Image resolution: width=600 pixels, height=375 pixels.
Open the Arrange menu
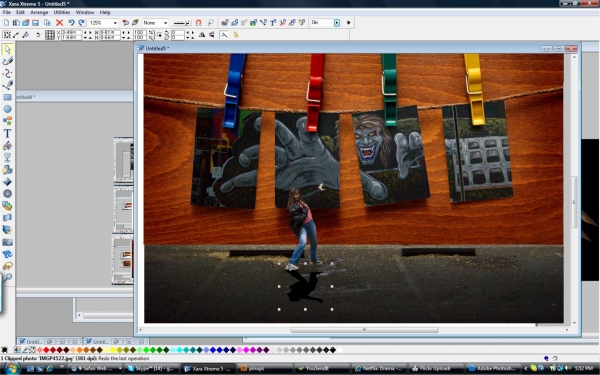click(x=39, y=12)
